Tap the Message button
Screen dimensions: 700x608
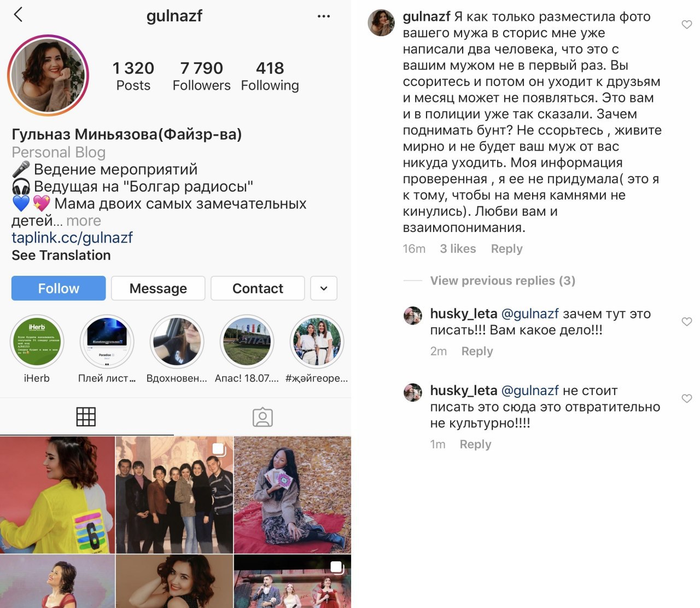[x=158, y=288]
